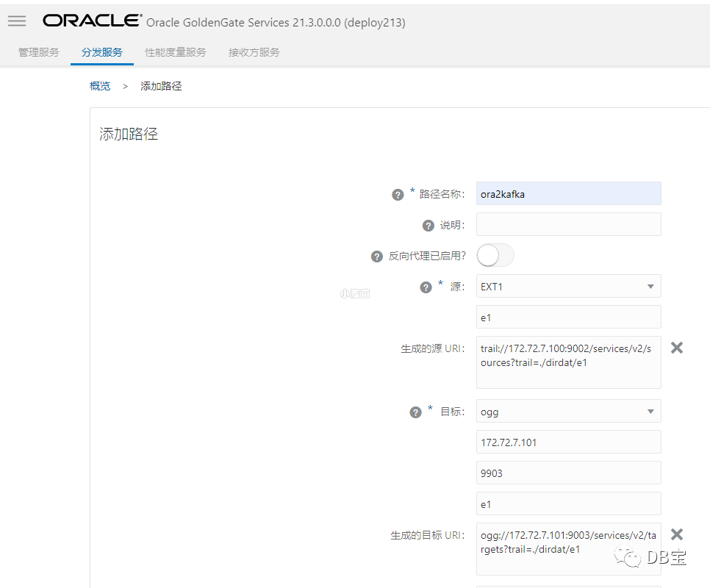
Task: Click the Oracle logo
Action: tap(93, 21)
